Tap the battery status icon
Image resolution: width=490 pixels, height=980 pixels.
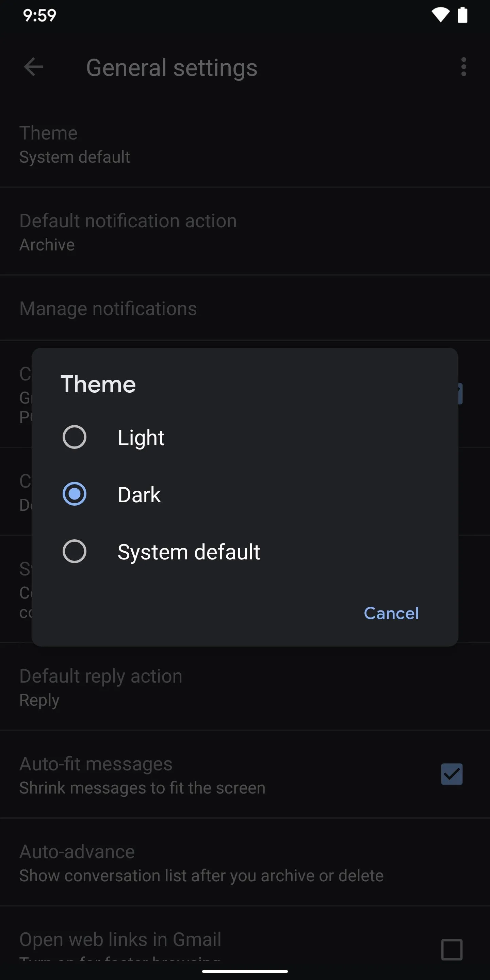[x=462, y=15]
